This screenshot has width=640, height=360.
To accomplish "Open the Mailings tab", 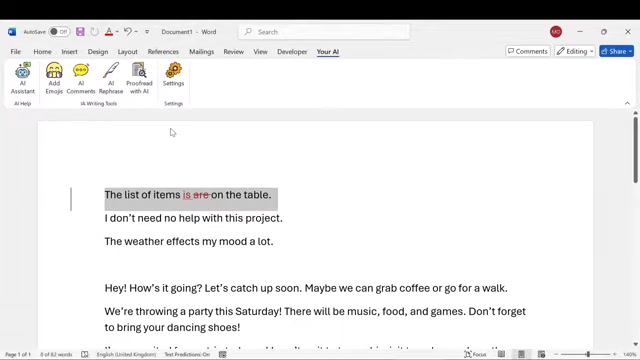I will click(x=202, y=52).
